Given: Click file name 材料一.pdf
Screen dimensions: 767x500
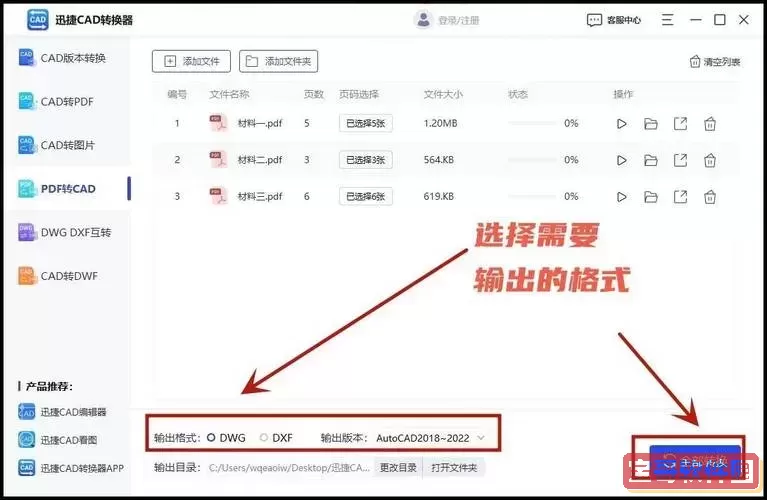Looking at the screenshot, I should (x=260, y=123).
